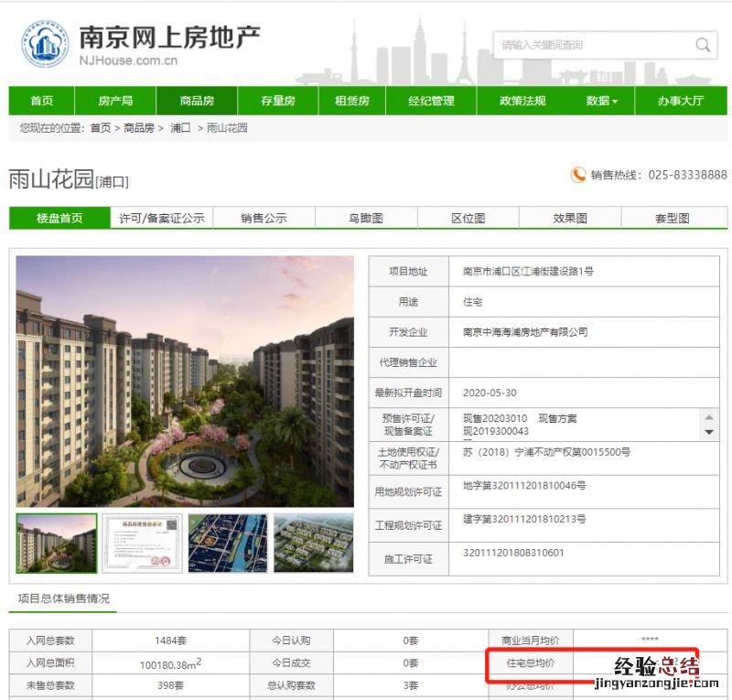The width and height of the screenshot is (732, 700).
Task: Click the permit list scroll-up arrow
Action: point(709,417)
